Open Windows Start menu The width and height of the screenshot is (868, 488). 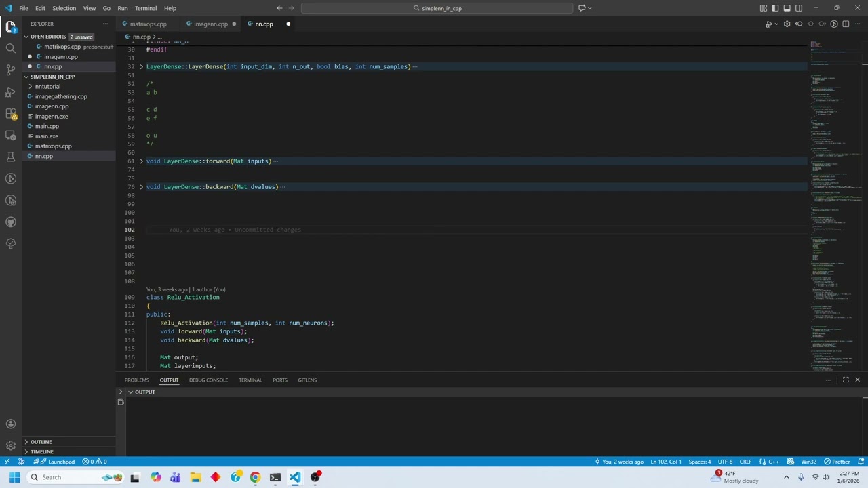(14, 477)
